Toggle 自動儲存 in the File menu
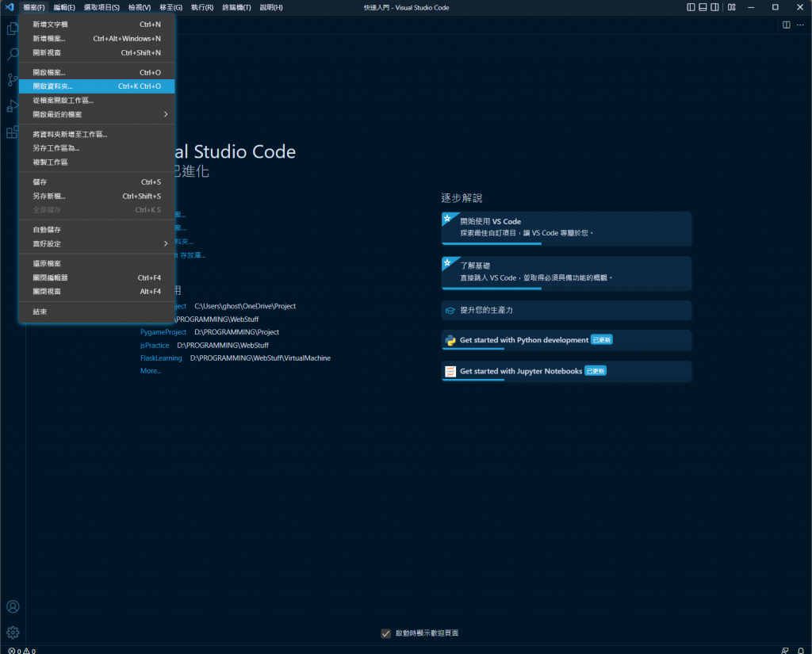The height and width of the screenshot is (654, 812). pos(97,229)
